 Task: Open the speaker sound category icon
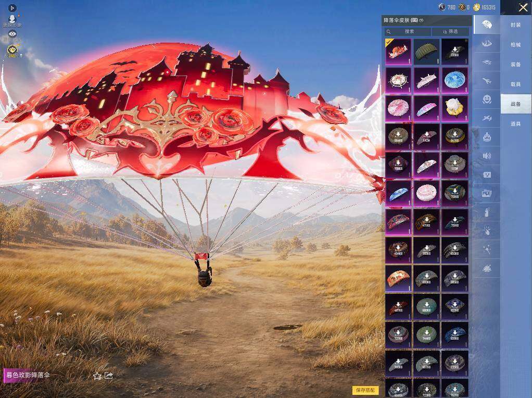(x=487, y=156)
